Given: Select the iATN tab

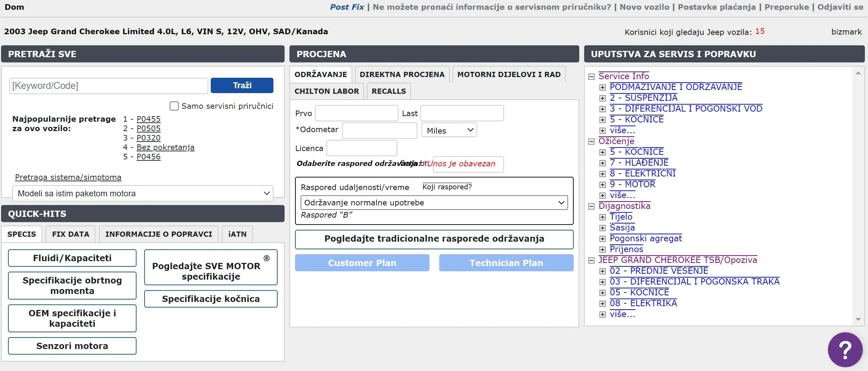Looking at the screenshot, I should pyautogui.click(x=238, y=234).
